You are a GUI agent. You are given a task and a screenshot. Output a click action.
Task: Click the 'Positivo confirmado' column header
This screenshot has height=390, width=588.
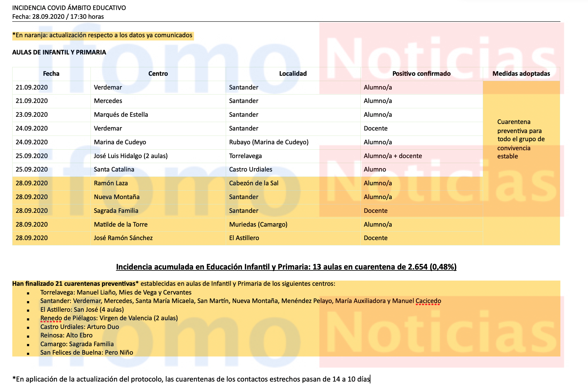click(421, 74)
